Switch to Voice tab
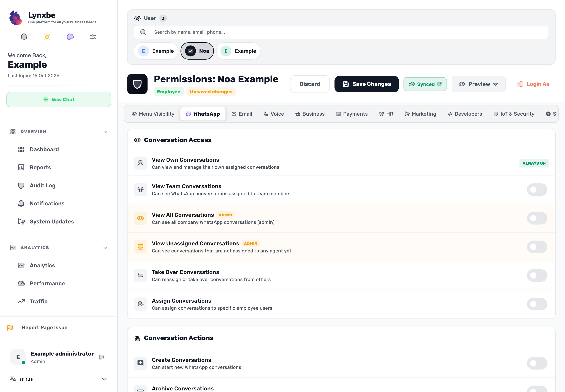565x392 pixels. coord(274,114)
